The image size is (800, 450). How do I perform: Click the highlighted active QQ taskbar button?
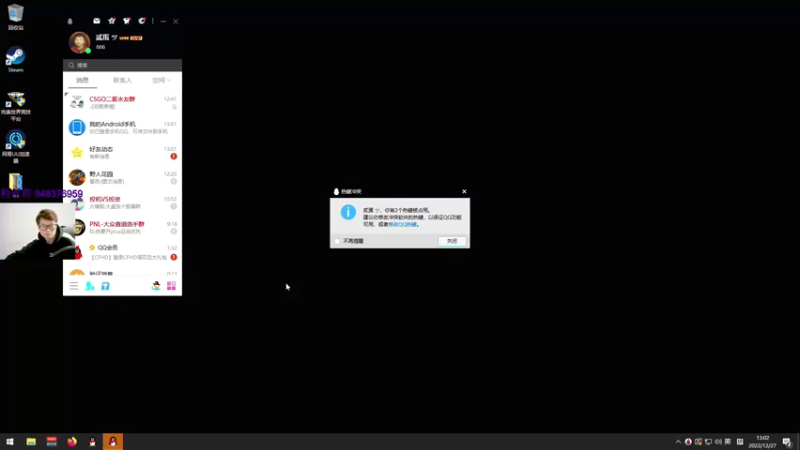tap(113, 441)
